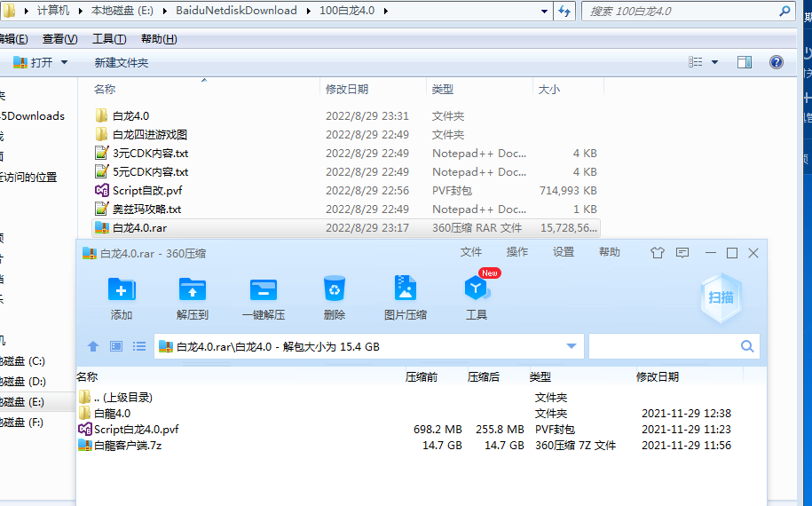Expand the arrow after 100白龙4.0 in the address bar
This screenshot has height=506, width=812.
click(385, 11)
